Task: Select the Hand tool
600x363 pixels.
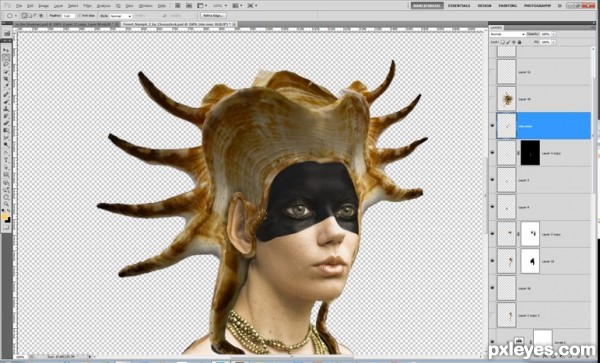Action: [x=7, y=197]
